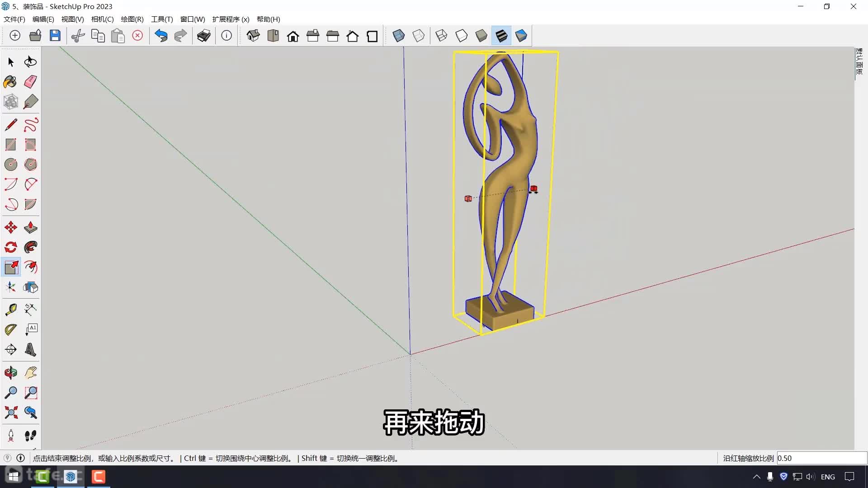Select the Pan hand tool

(x=30, y=373)
